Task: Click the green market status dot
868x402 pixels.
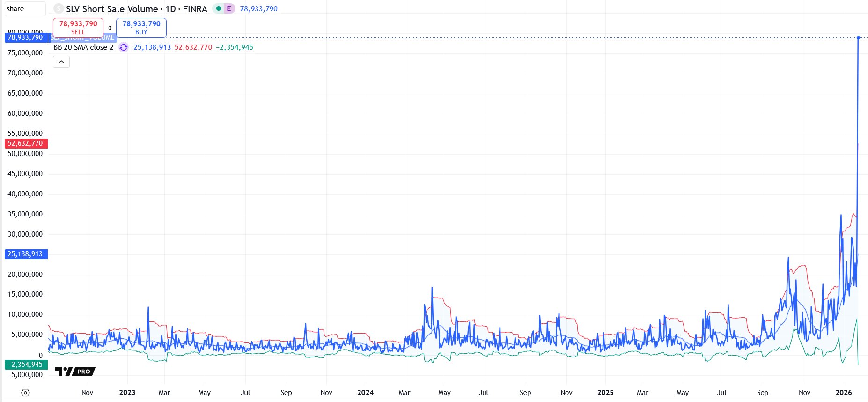Action: [x=218, y=8]
